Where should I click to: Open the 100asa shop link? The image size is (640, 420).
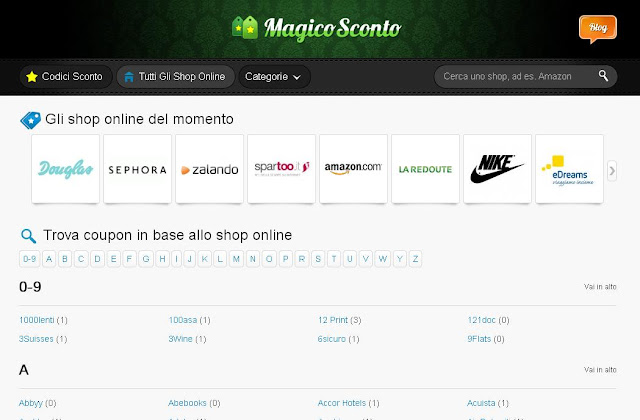[183, 320]
